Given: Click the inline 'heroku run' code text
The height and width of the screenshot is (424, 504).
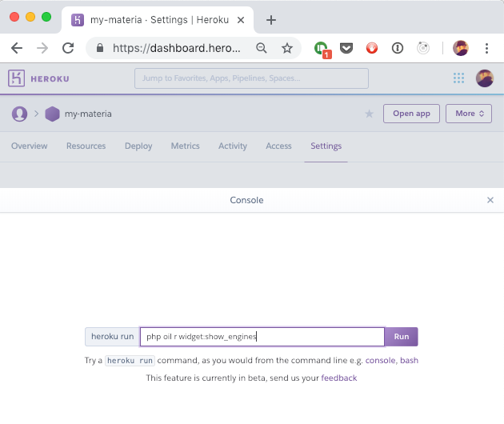Looking at the screenshot, I should click(130, 361).
